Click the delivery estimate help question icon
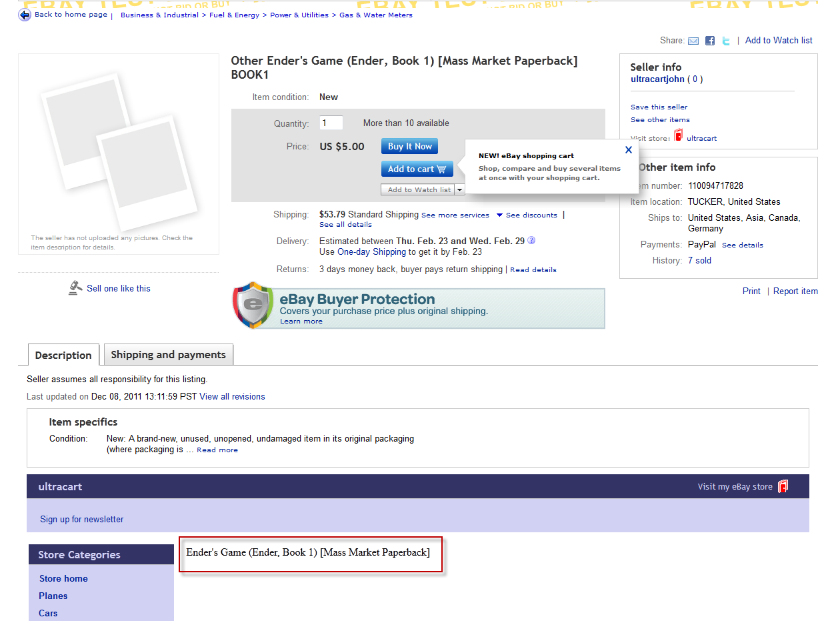The height and width of the screenshot is (621, 840). pos(531,241)
